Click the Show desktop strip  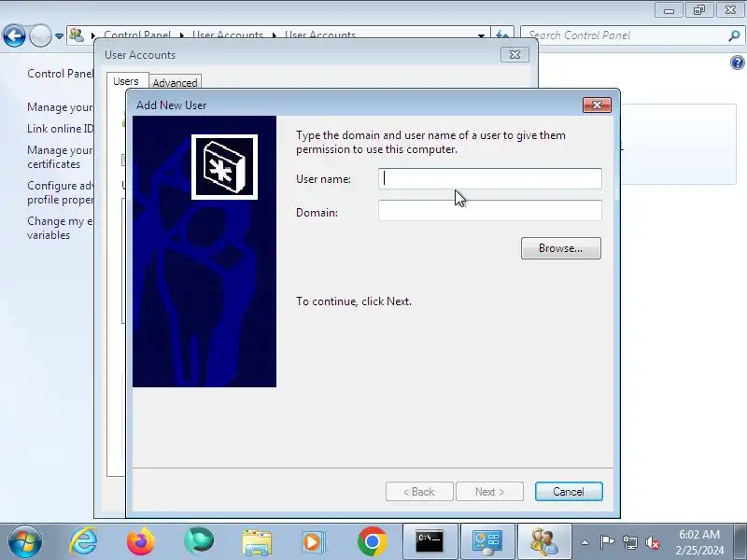click(x=740, y=541)
